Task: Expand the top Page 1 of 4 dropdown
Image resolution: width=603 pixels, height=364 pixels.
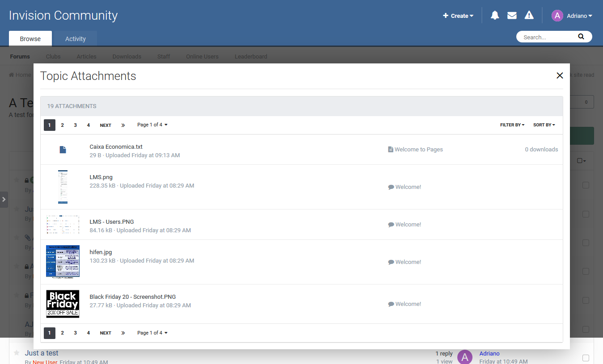Action: click(152, 125)
